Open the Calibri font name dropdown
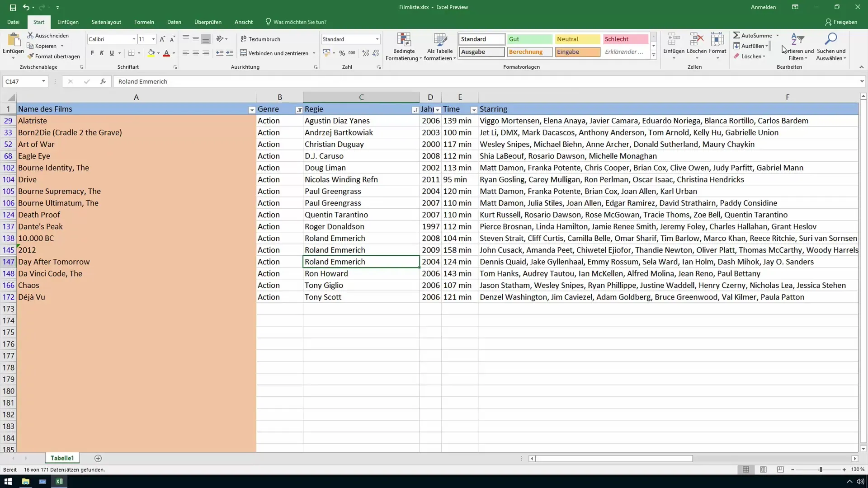 134,39
